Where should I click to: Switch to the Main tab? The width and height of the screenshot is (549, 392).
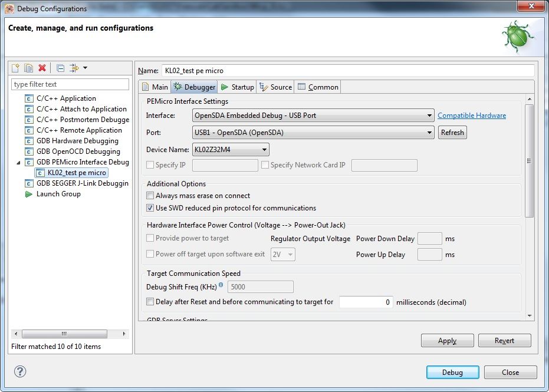click(154, 87)
